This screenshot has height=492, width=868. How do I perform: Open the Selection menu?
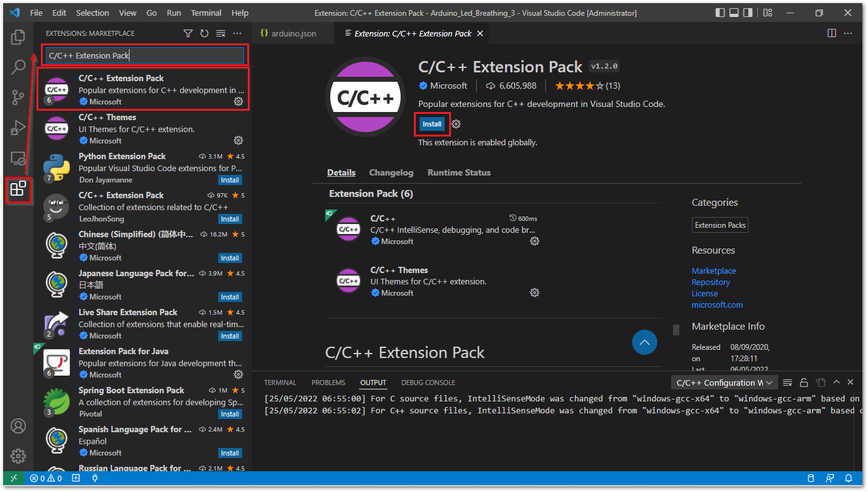pos(92,13)
